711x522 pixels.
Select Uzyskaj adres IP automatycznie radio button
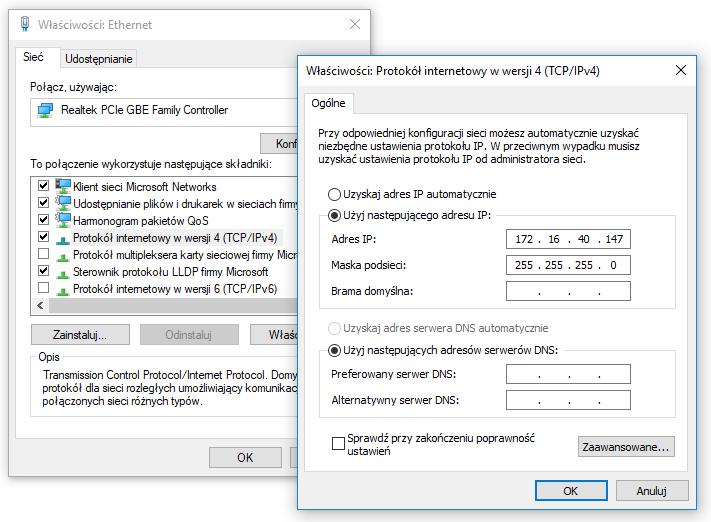pos(334,195)
